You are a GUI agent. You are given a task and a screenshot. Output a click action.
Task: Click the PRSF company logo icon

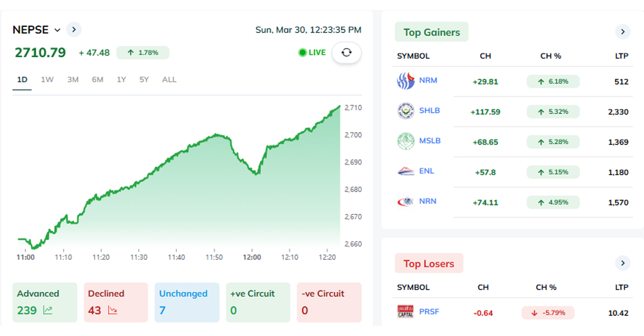(x=405, y=312)
